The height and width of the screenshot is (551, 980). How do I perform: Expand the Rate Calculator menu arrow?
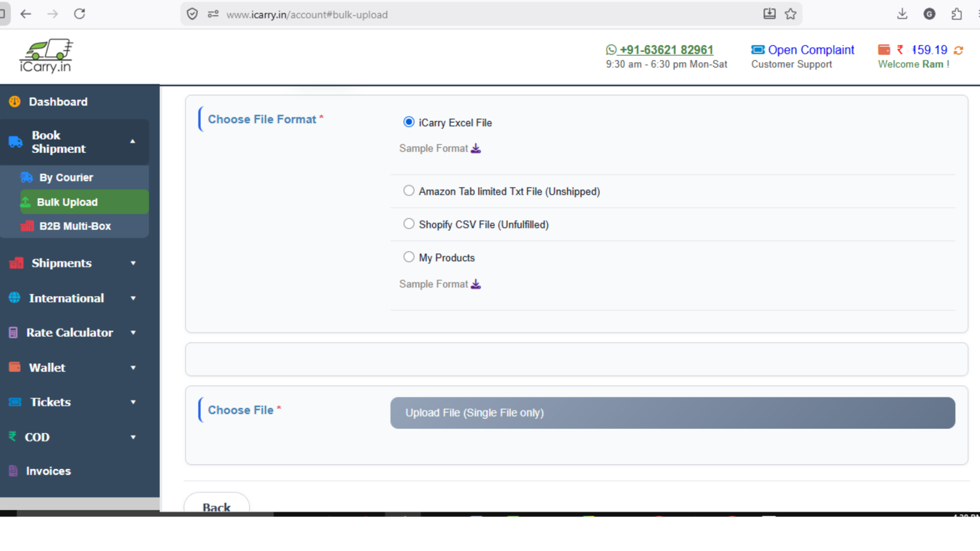(x=133, y=332)
